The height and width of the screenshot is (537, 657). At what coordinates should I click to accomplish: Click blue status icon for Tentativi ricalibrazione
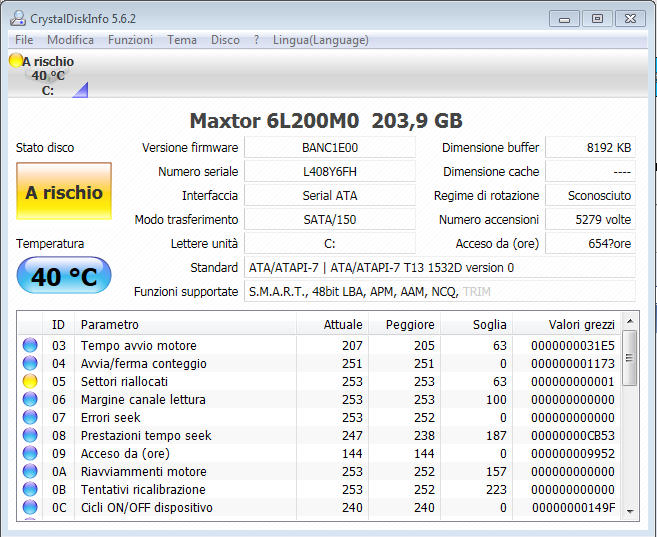[x=30, y=489]
